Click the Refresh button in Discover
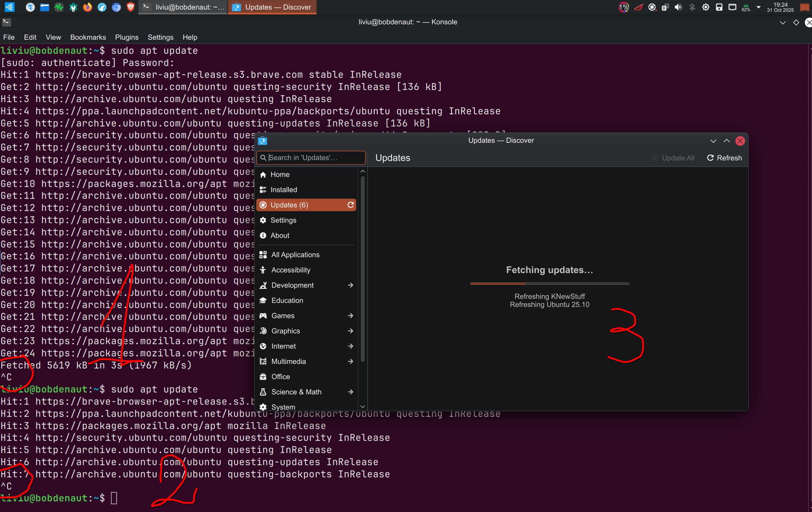 724,158
